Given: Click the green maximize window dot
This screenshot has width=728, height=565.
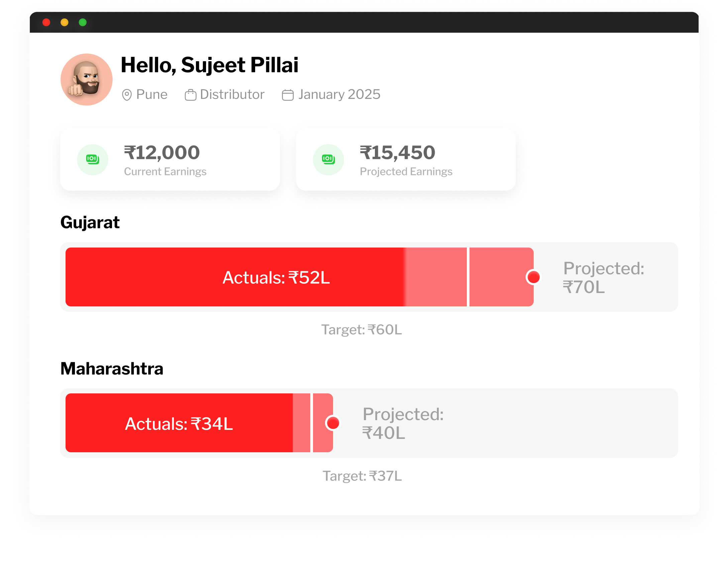Looking at the screenshot, I should point(83,22).
